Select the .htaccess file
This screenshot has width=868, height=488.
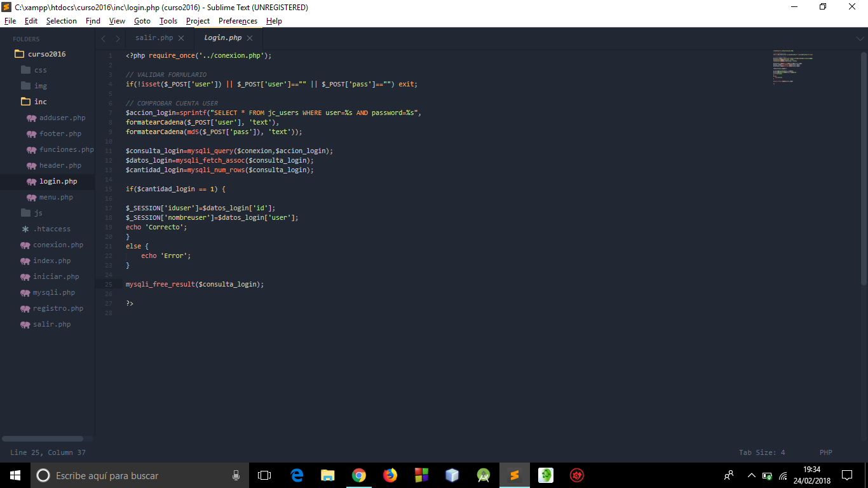[x=51, y=229]
